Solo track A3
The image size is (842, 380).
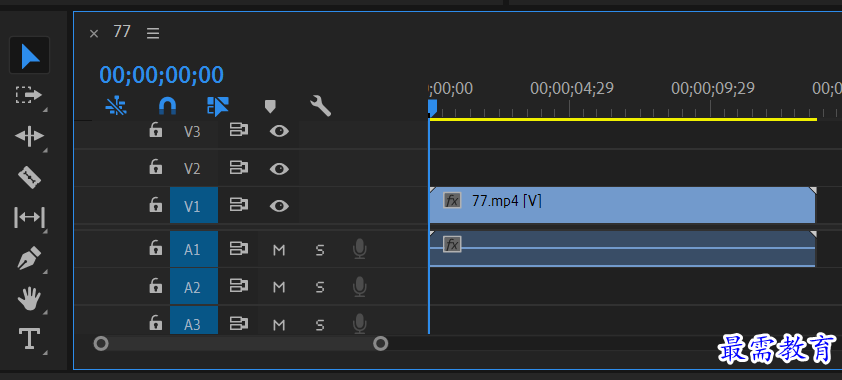[320, 325]
